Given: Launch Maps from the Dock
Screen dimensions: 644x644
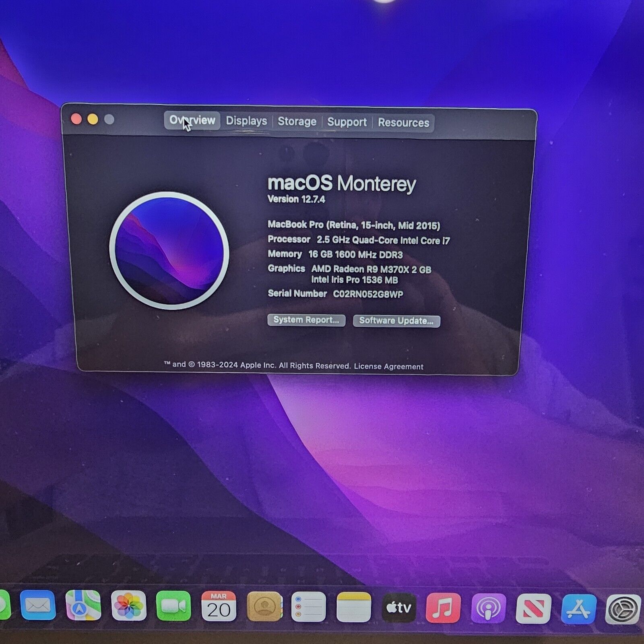Looking at the screenshot, I should point(83,605).
